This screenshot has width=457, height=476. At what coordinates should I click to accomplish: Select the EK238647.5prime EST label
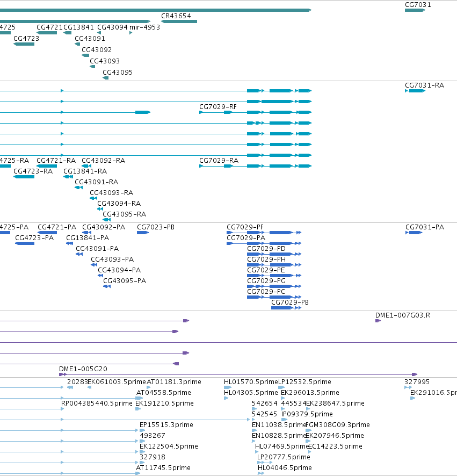[x=335, y=403]
